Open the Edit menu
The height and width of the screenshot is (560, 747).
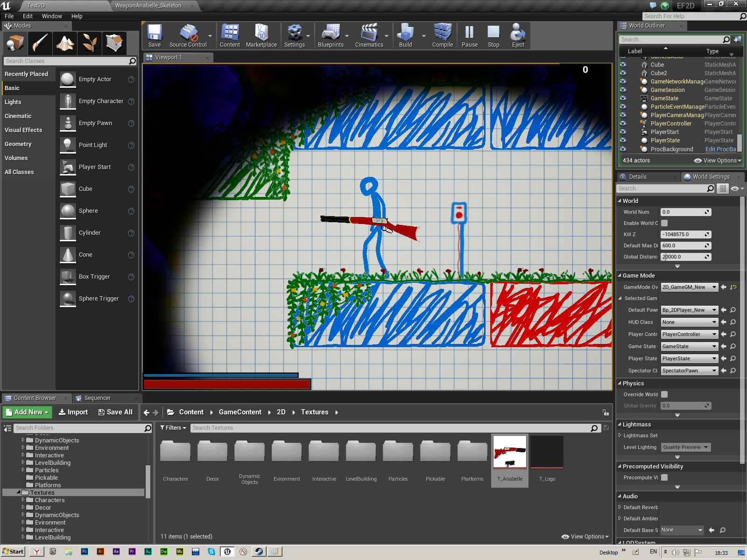[28, 16]
